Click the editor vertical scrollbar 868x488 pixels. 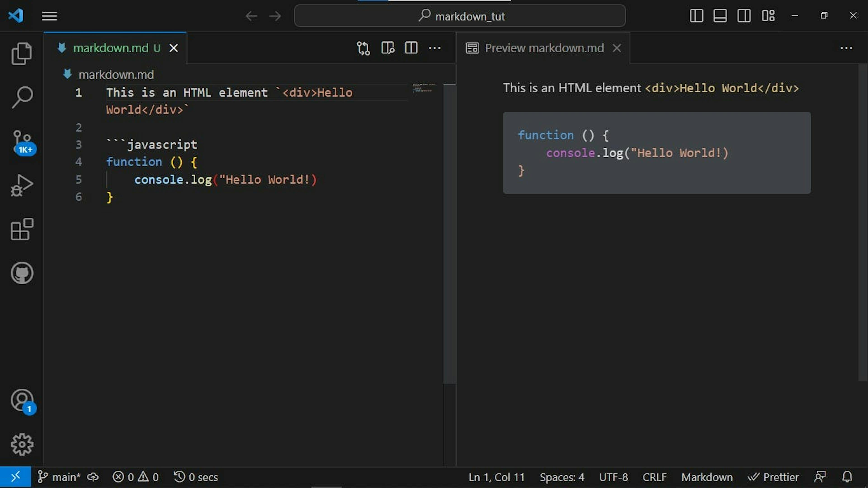coord(450,233)
